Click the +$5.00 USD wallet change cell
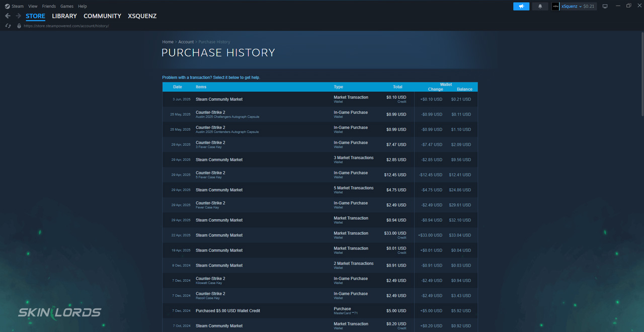The image size is (644, 332). tap(431, 310)
